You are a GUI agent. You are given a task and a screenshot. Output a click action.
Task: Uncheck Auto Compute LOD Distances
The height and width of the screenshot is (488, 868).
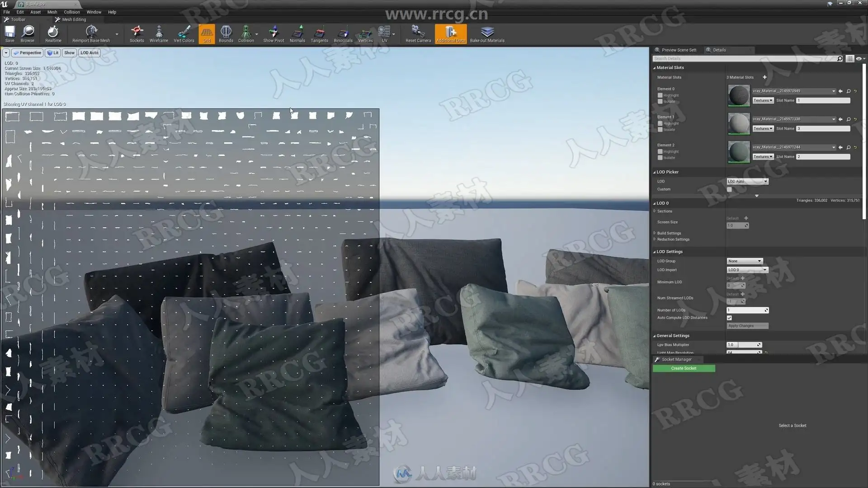[729, 318]
